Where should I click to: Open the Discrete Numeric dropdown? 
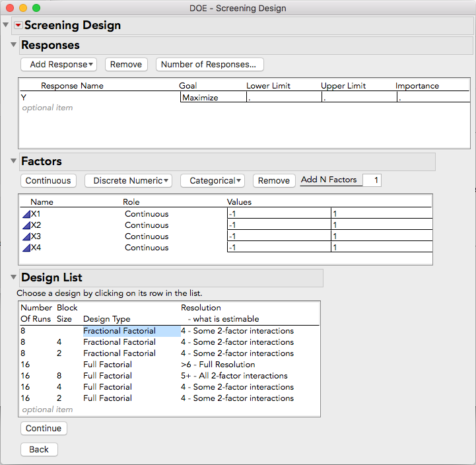127,180
